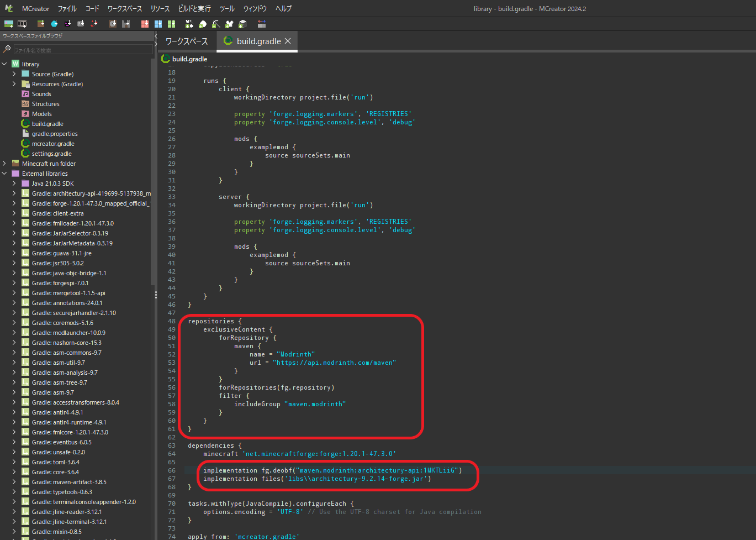Image resolution: width=756 pixels, height=540 pixels.
Task: Click the pickaxe icon in toolbar
Action: (216, 24)
